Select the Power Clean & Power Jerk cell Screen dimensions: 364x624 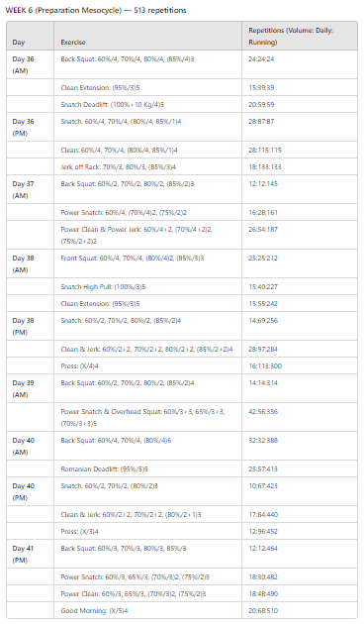pos(147,235)
